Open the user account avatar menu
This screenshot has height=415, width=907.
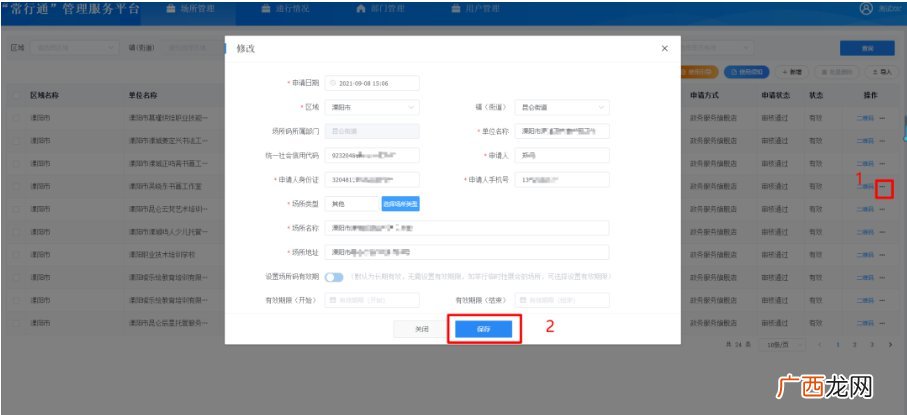pyautogui.click(x=866, y=9)
